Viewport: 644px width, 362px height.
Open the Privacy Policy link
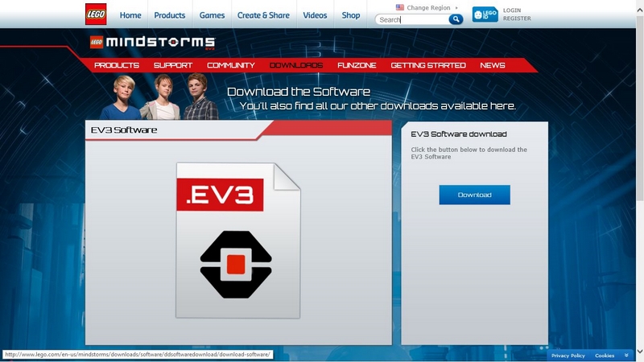[x=568, y=356]
